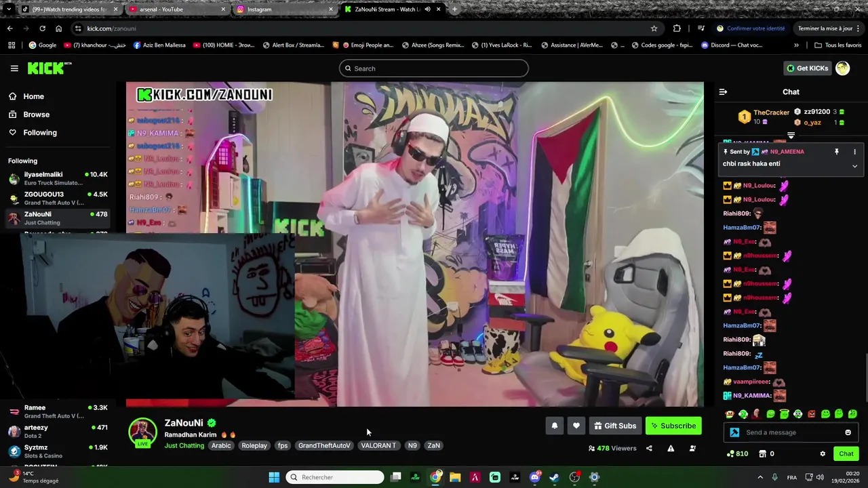Select the Arabic tag
The image size is (868, 488).
click(221, 445)
